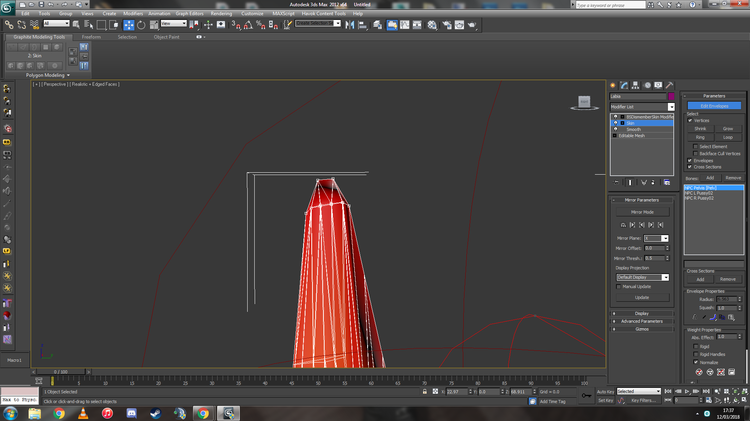Click the Bones Add button
The height and width of the screenshot is (421, 750).
(x=710, y=178)
